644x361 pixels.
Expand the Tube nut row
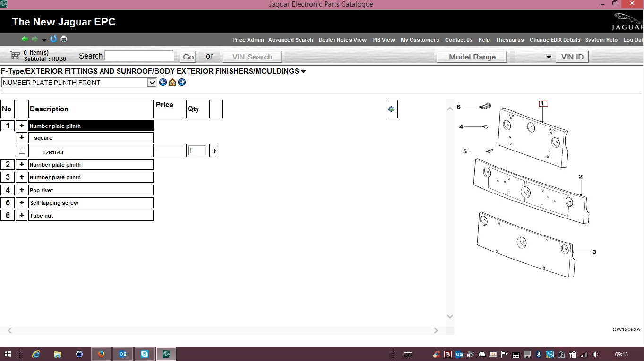pos(22,216)
